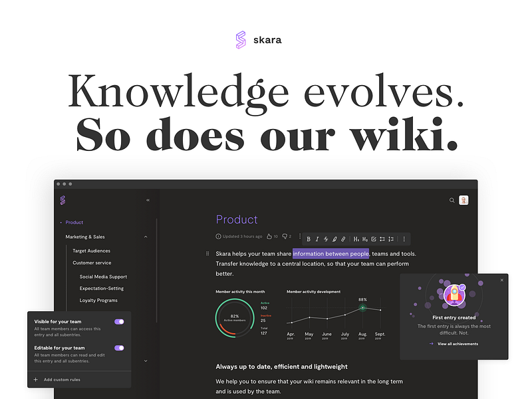Screen dimensions: 532x399
Task: Apply bold formatting from floating toolbar
Action: click(x=309, y=239)
